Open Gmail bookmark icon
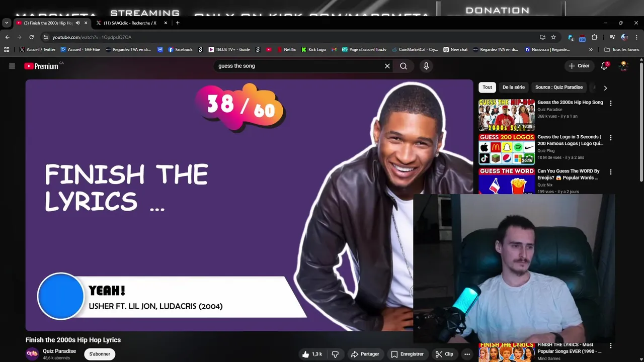Viewport: 644px width, 362px height. tap(334, 49)
